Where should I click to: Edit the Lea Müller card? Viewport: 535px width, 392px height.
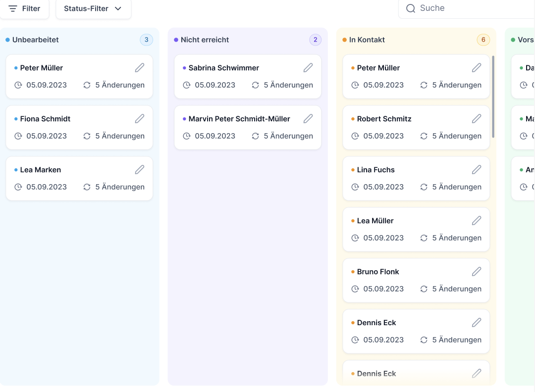click(x=477, y=221)
